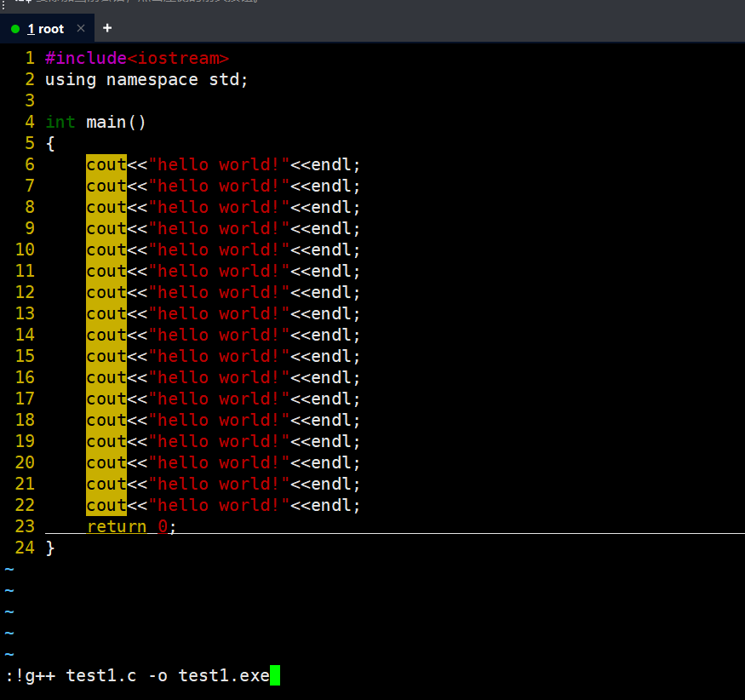Click highlighted 'cout' on line 10
The width and height of the screenshot is (745, 700).
click(106, 250)
